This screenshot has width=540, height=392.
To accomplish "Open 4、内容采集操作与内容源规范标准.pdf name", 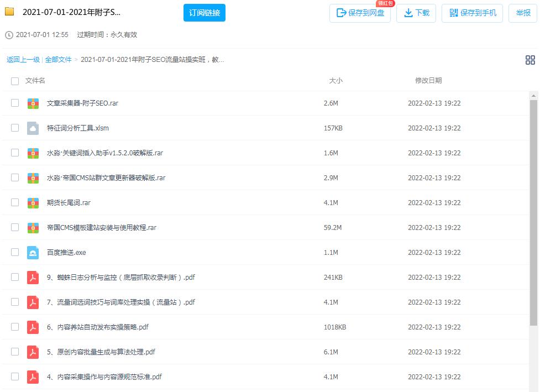I will pos(104,377).
